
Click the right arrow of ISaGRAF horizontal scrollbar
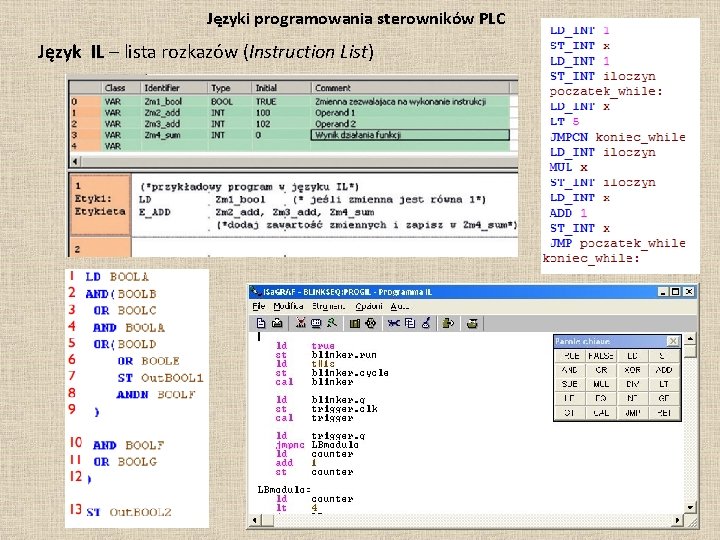click(x=676, y=520)
